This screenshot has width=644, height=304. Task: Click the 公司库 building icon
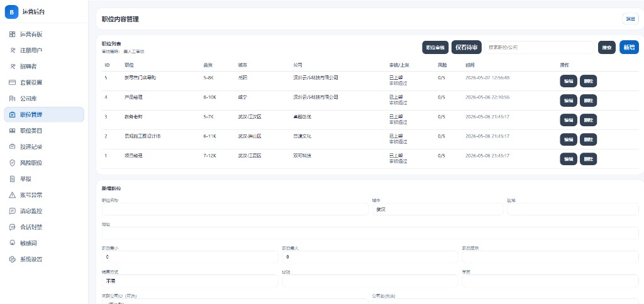[13, 99]
